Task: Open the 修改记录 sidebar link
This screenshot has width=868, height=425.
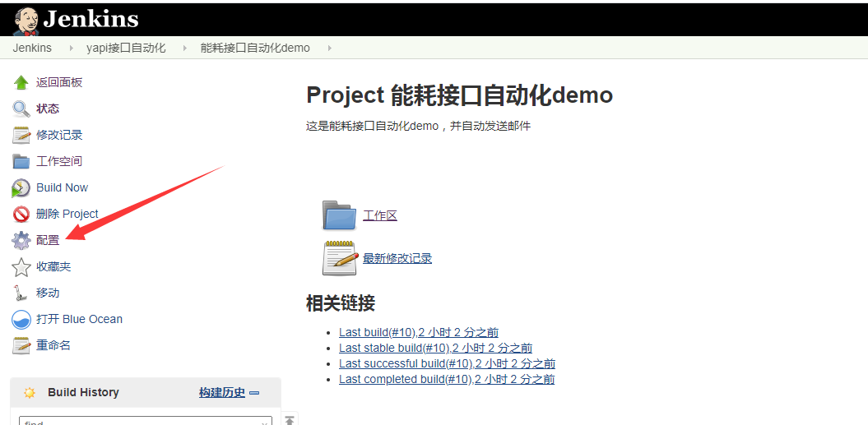Action: pos(59,135)
